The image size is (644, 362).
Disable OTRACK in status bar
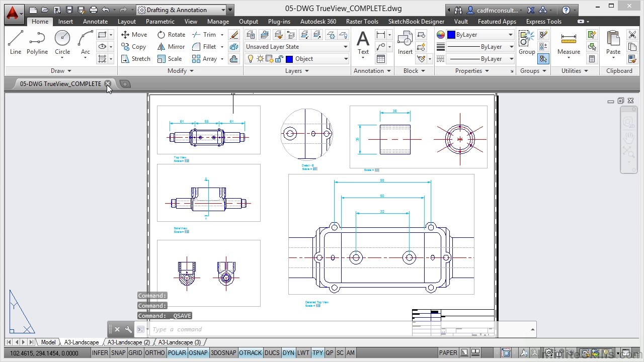[251, 353]
